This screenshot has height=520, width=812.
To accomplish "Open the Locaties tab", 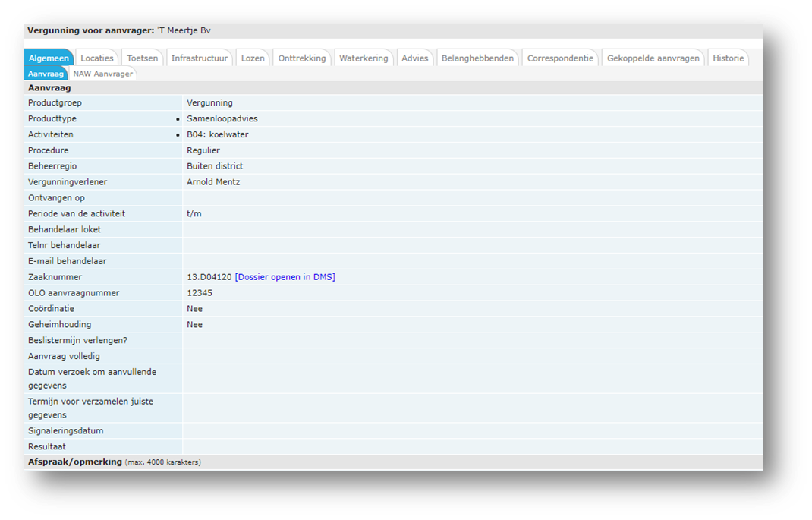I will [x=97, y=58].
